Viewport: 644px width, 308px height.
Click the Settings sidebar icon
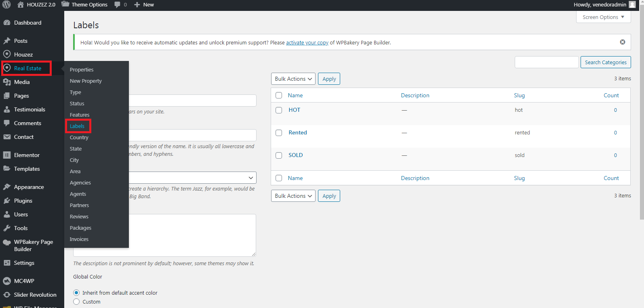[7, 263]
